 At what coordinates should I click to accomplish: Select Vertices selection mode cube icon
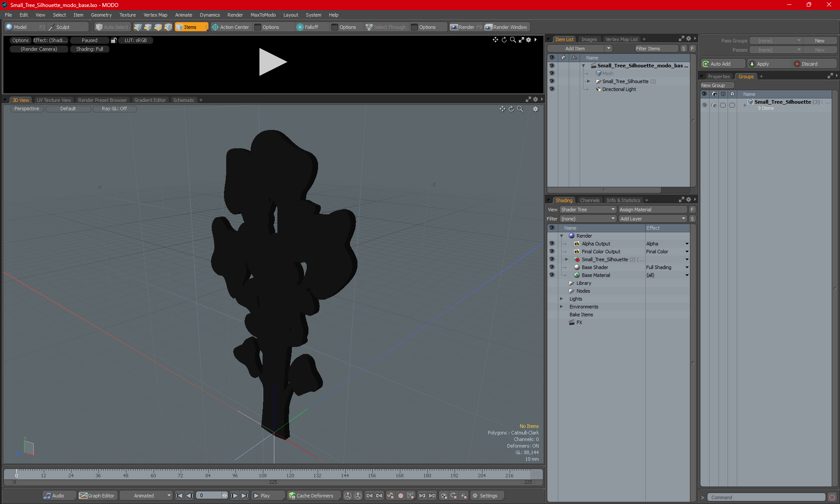coord(138,27)
